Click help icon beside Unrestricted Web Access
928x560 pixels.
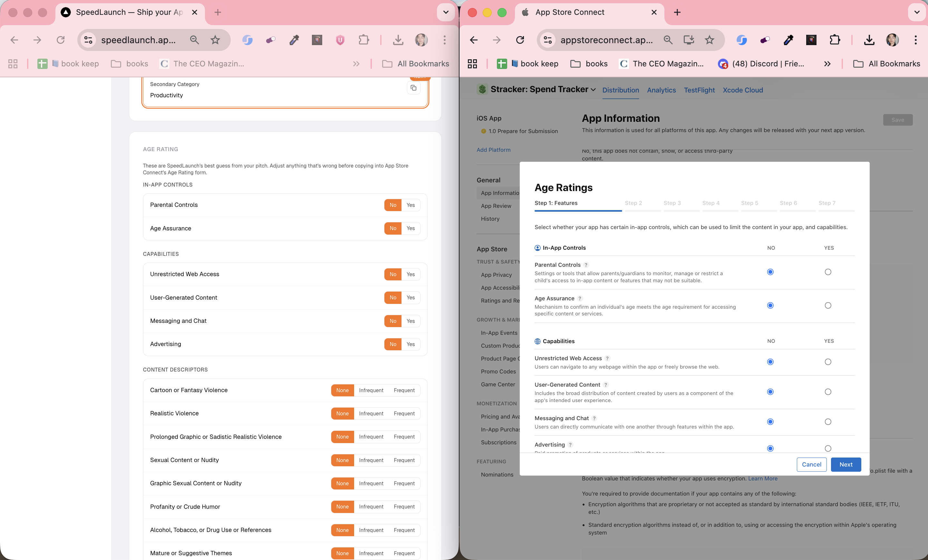coord(607,358)
